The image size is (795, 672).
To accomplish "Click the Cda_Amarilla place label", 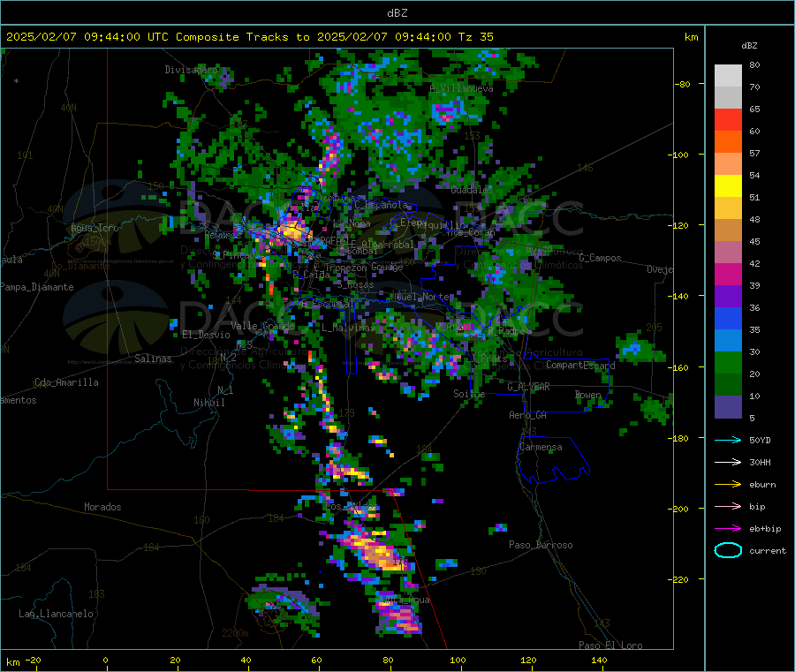I will point(66,382).
